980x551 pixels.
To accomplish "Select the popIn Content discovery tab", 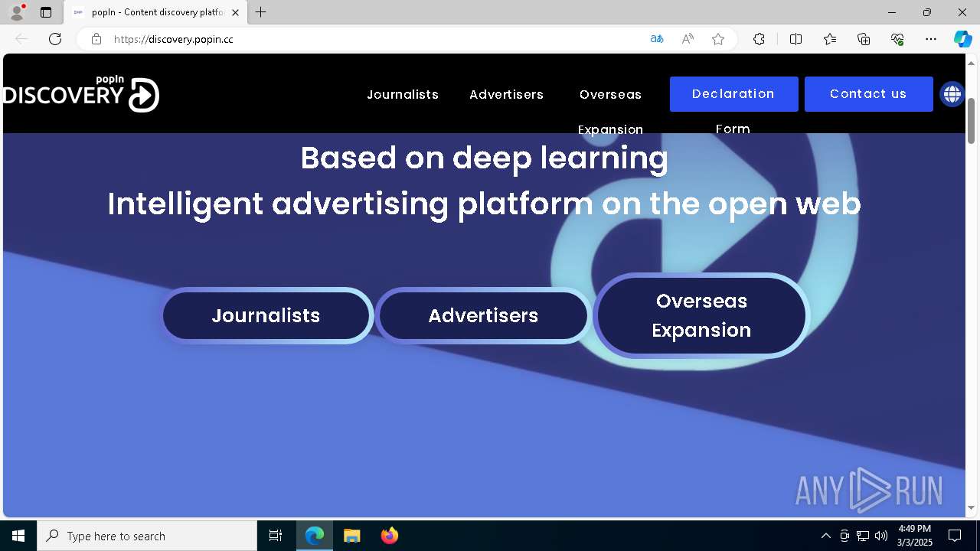I will pyautogui.click(x=155, y=12).
